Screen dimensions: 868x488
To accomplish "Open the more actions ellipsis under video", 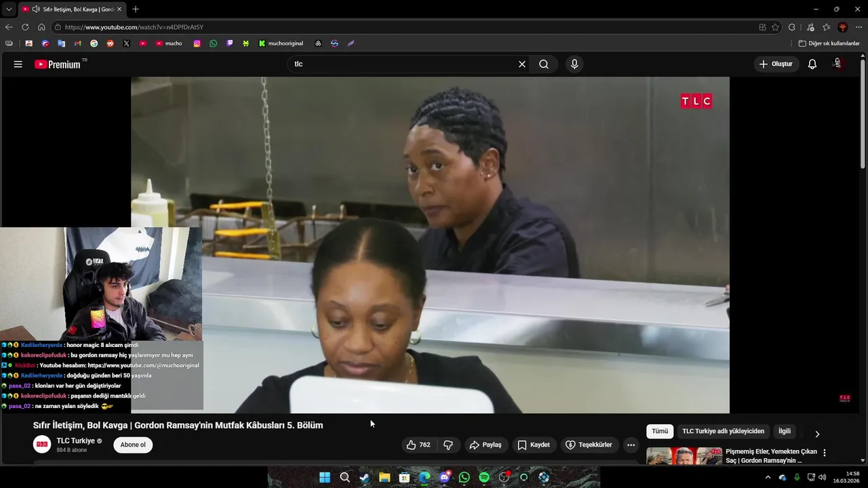I will tap(631, 445).
